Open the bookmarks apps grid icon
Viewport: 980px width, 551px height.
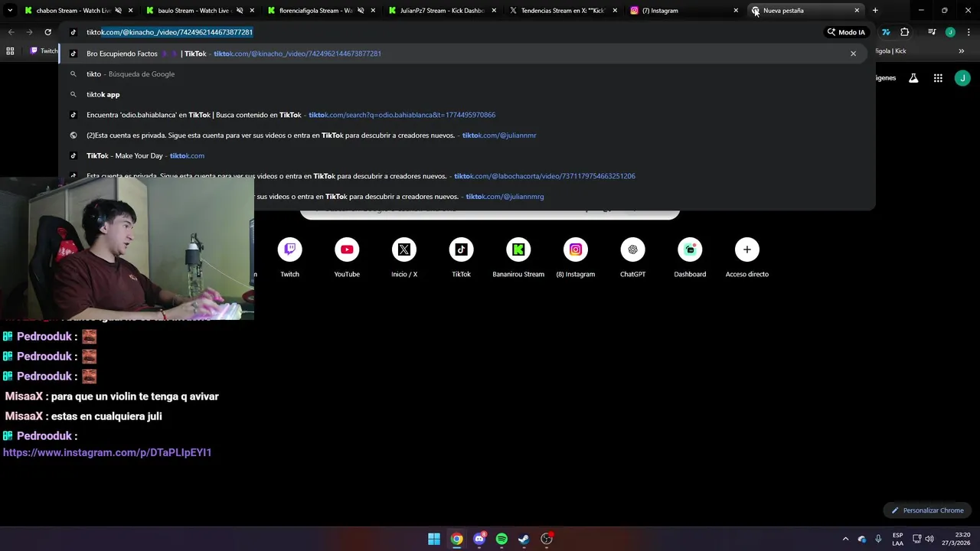[x=10, y=51]
